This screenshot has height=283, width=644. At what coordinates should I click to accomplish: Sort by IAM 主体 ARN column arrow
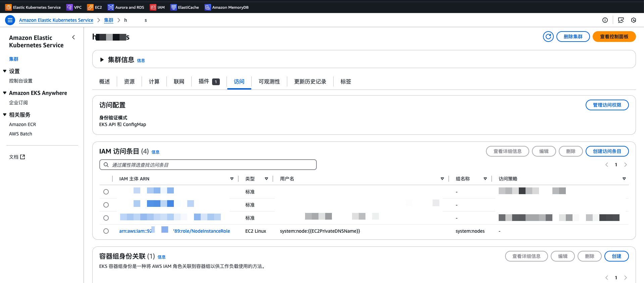[x=232, y=179]
